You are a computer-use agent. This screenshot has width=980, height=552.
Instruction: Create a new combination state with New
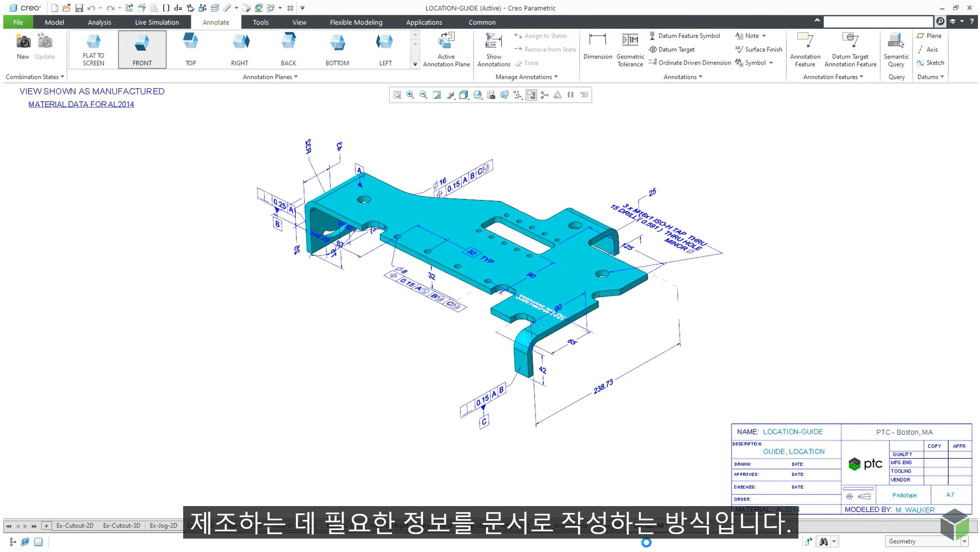tap(23, 47)
